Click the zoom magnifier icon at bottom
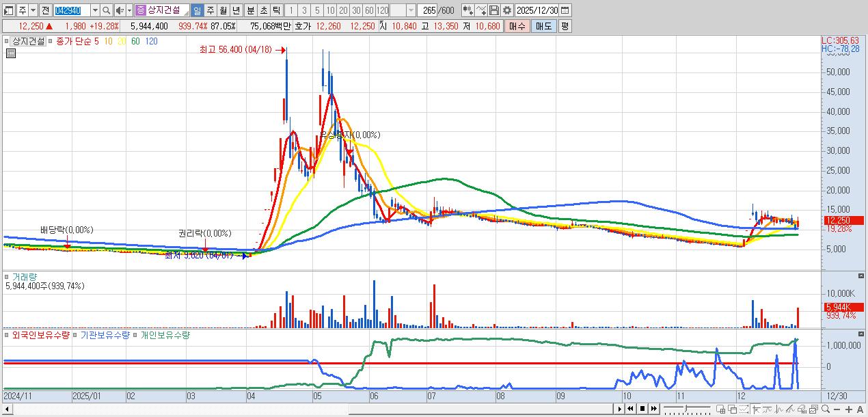Screen dimensions: 868x417 tap(826, 409)
